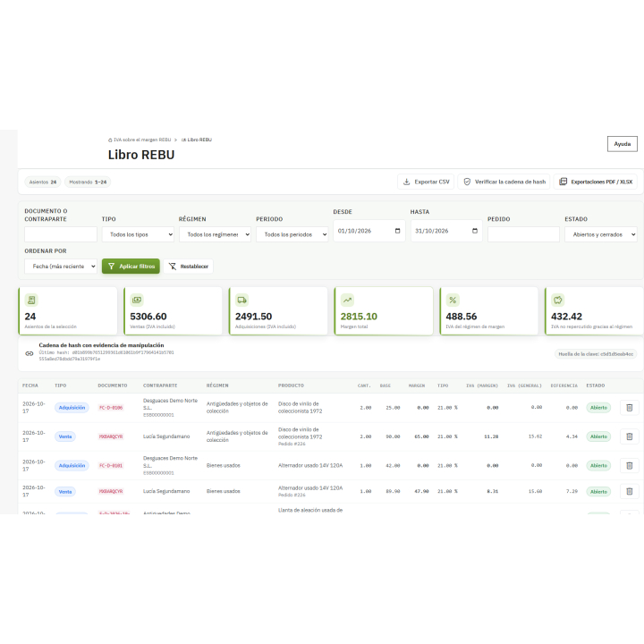Click the Producto column header
The image size is (644, 644).
point(291,386)
